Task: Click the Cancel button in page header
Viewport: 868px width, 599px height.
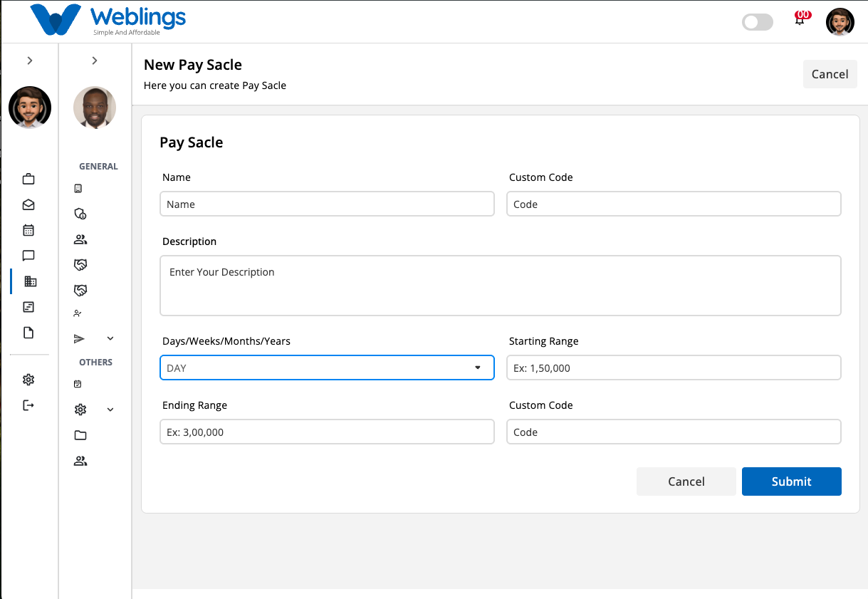Action: [830, 74]
